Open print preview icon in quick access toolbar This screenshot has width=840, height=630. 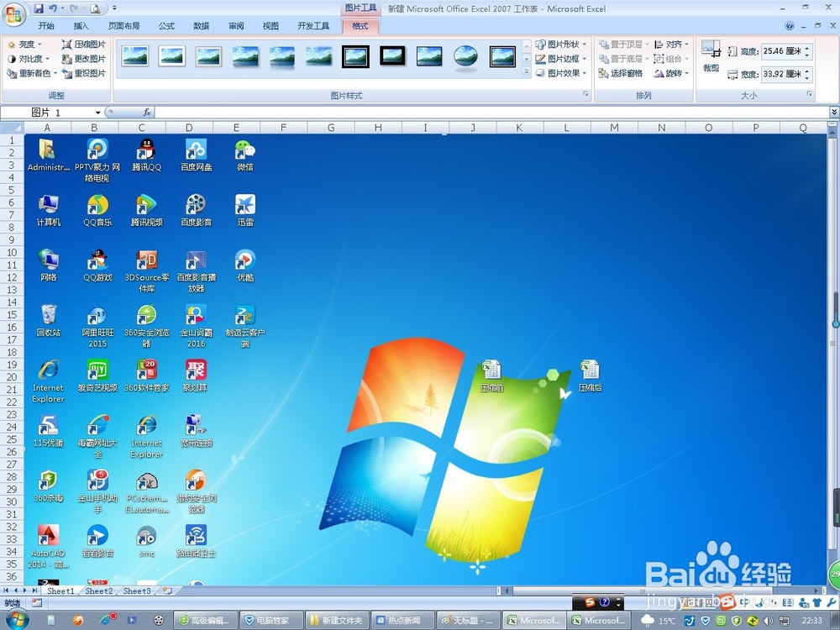click(x=95, y=8)
